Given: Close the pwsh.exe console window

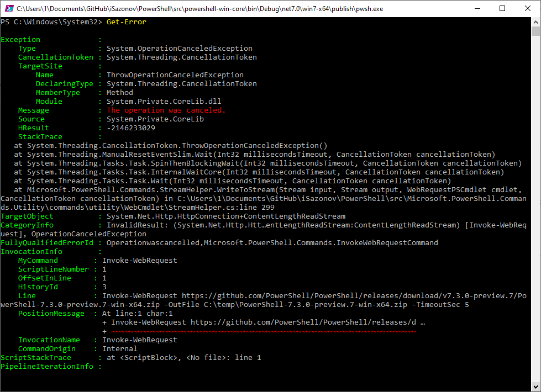Looking at the screenshot, I should coord(528,9).
